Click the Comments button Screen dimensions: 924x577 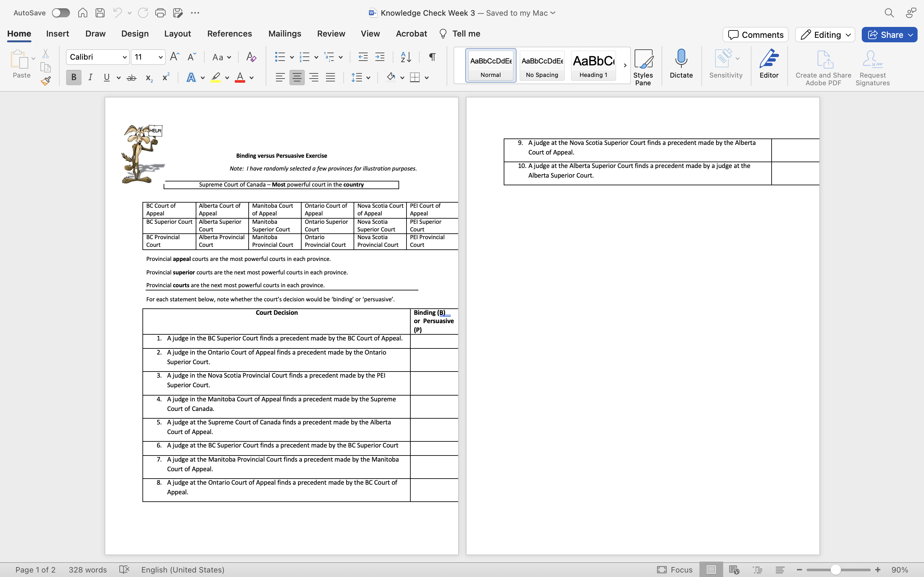(755, 34)
